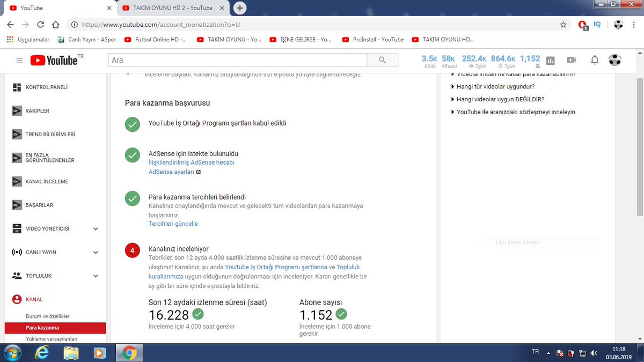The width and height of the screenshot is (644, 362).
Task: Open the YouTube hamburger guide menu
Action: (19, 60)
